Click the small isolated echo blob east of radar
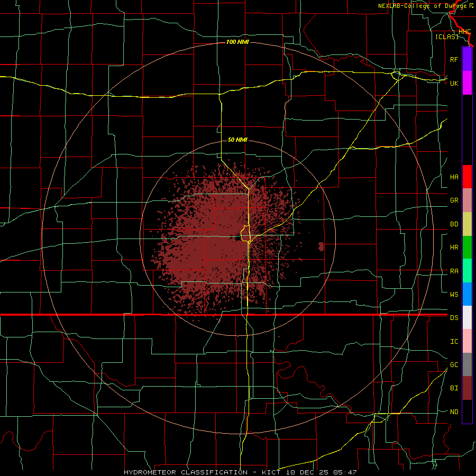The width and height of the screenshot is (476, 476). coord(321,246)
